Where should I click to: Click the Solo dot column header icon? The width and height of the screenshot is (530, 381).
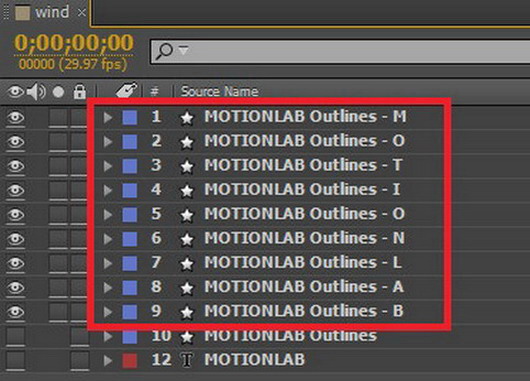coord(58,92)
